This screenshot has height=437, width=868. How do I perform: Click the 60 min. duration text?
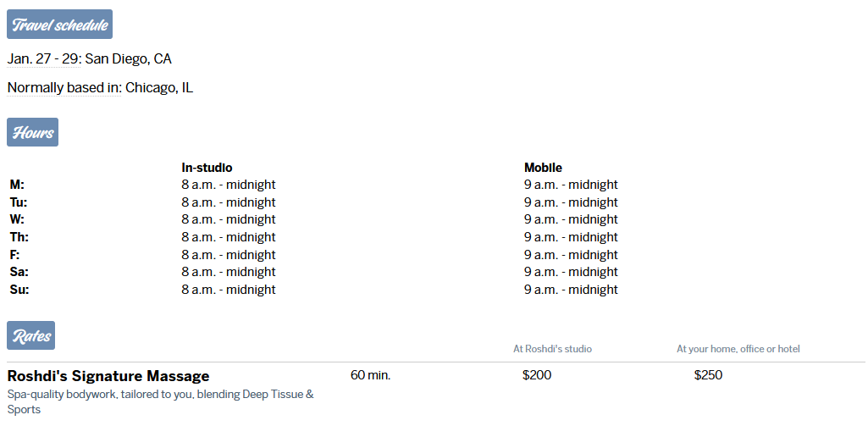click(x=370, y=375)
